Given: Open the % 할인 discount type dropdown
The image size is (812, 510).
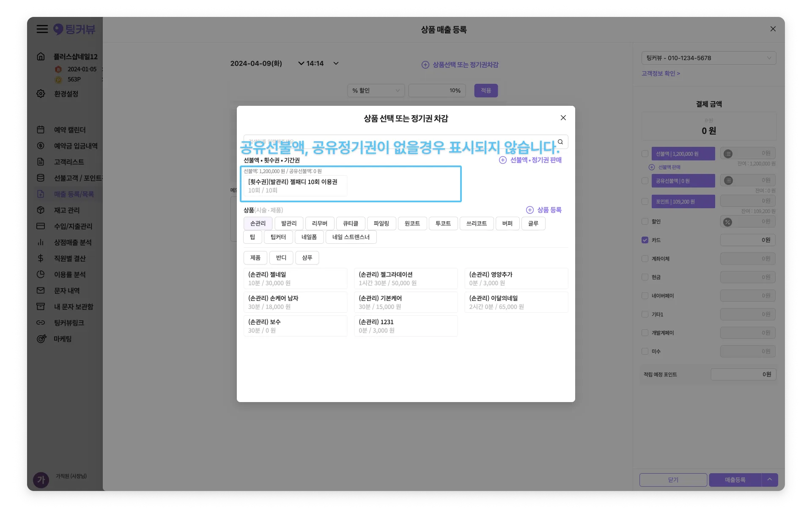Looking at the screenshot, I should tap(376, 91).
